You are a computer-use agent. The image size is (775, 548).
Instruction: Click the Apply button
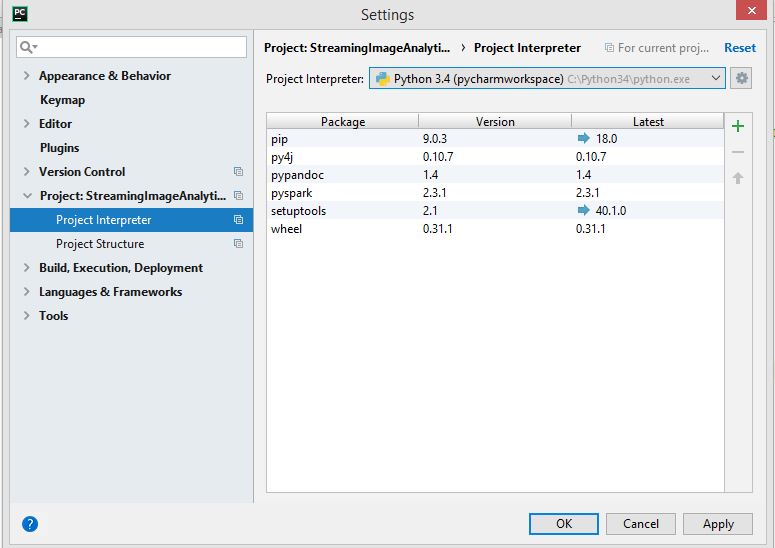pos(718,523)
